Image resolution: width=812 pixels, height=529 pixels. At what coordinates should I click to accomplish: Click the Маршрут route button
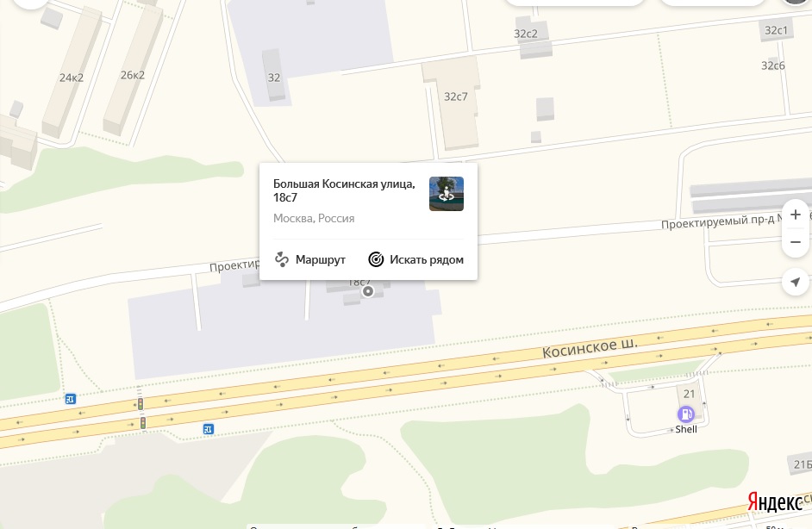[309, 259]
